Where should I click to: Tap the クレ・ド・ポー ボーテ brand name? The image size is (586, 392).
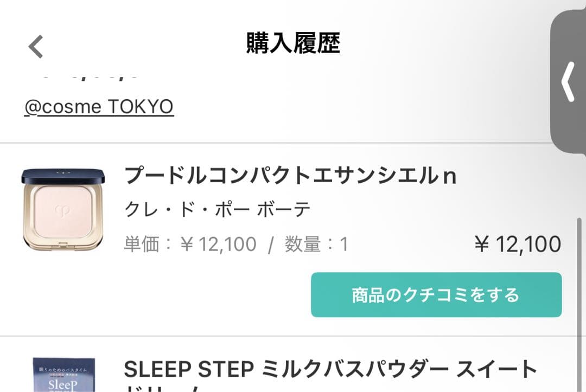(218, 210)
